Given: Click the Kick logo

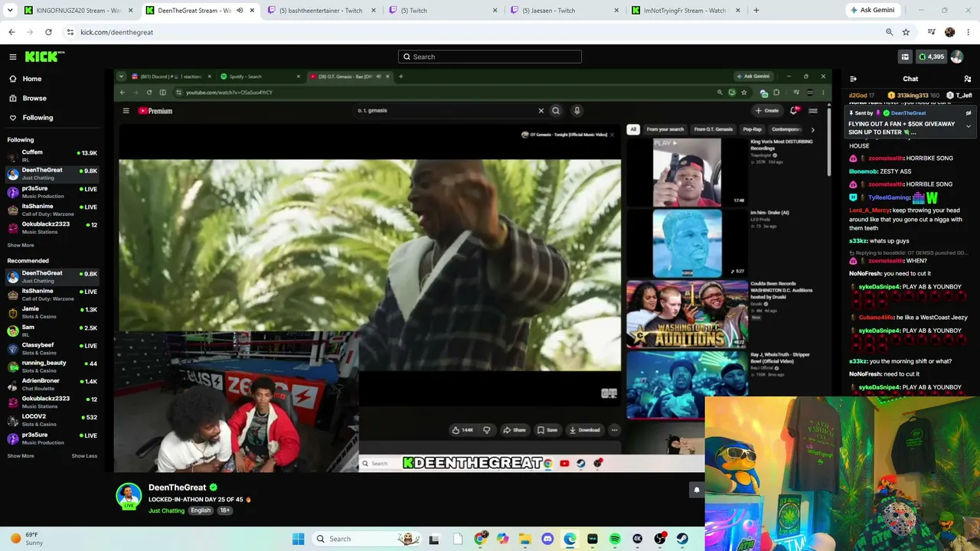Looking at the screenshot, I should click(x=44, y=57).
